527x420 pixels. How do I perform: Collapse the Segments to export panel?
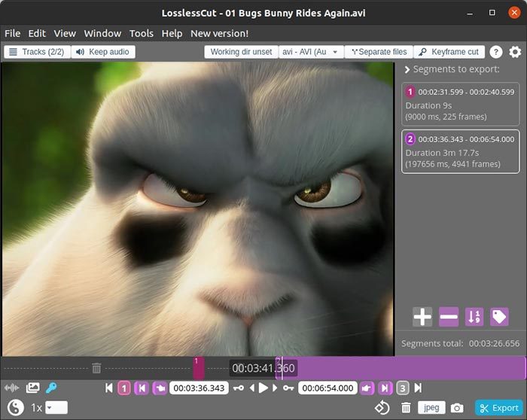pyautogui.click(x=407, y=69)
